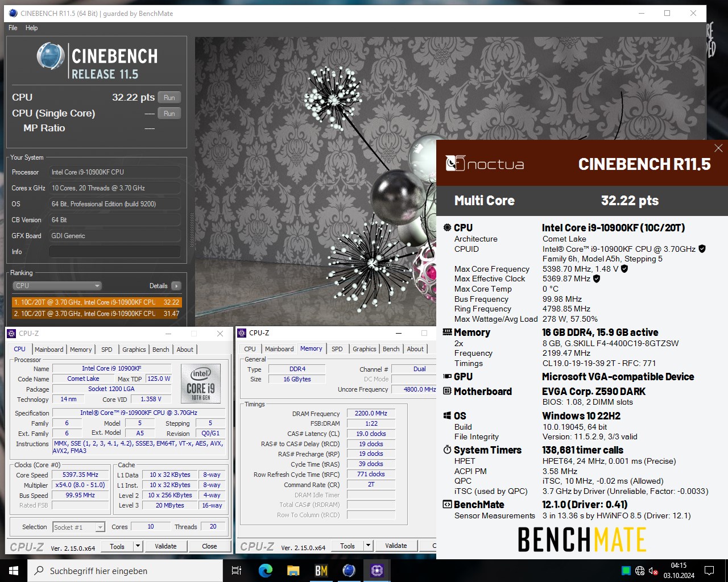
Task: Click the network globe tray icon
Action: 640,571
